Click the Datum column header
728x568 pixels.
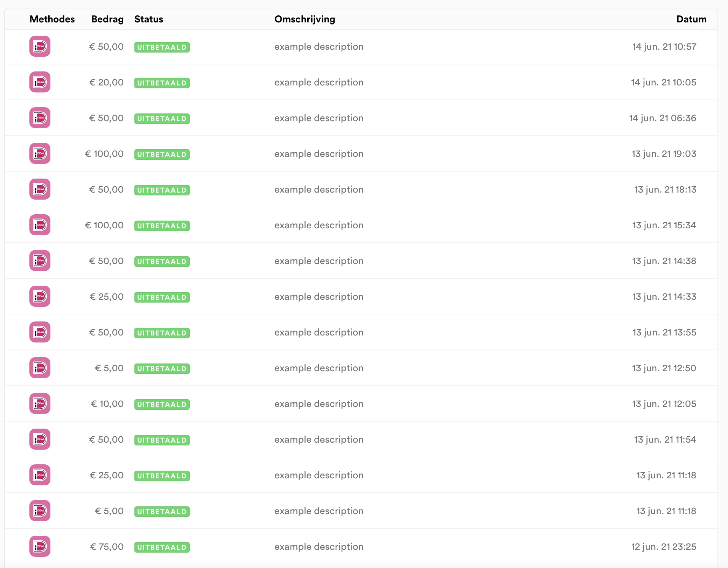pyautogui.click(x=691, y=19)
